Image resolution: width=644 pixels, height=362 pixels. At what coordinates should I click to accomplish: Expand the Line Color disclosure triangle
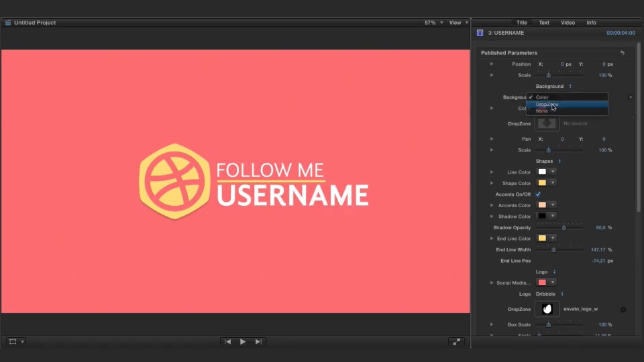pos(492,172)
